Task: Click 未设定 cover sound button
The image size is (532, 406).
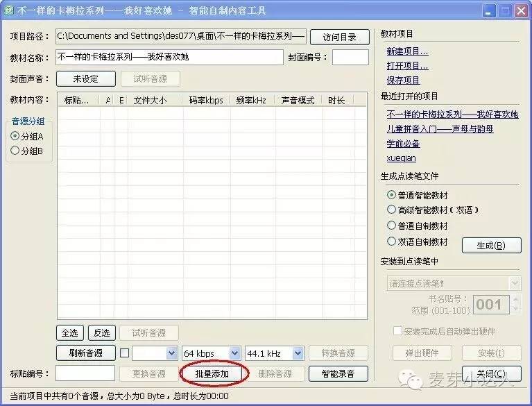Action: pos(86,78)
